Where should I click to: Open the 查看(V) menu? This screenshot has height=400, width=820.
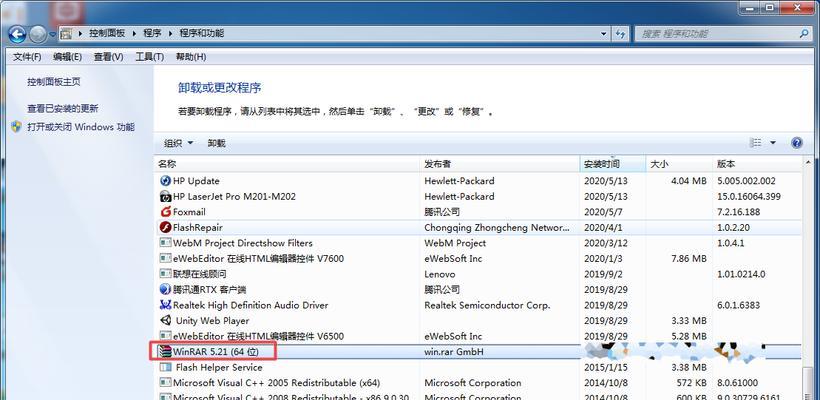click(108, 56)
